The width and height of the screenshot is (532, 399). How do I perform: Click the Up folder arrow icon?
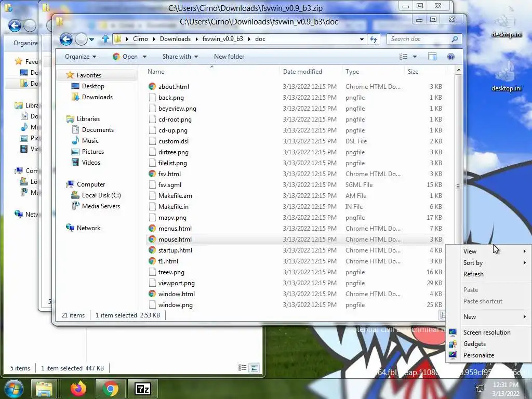coord(105,39)
